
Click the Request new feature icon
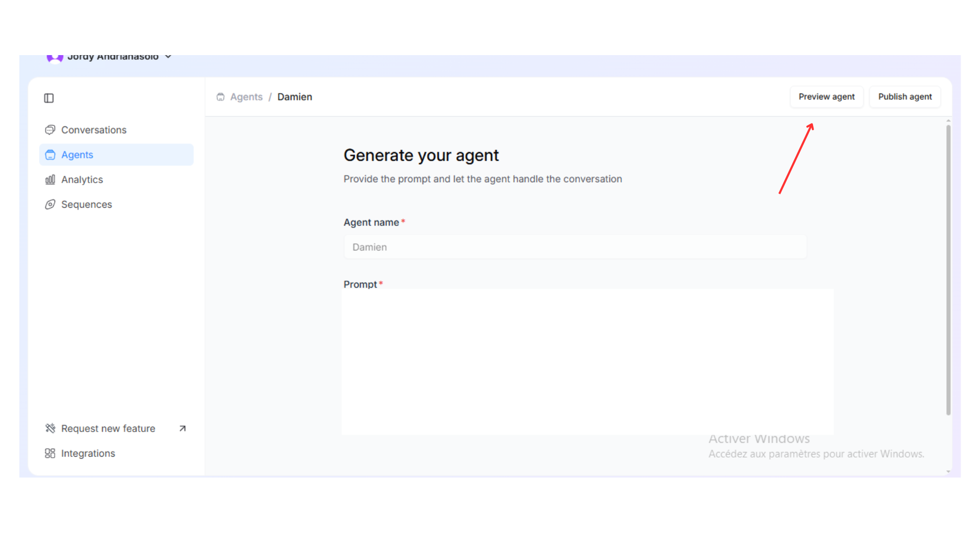coord(50,429)
